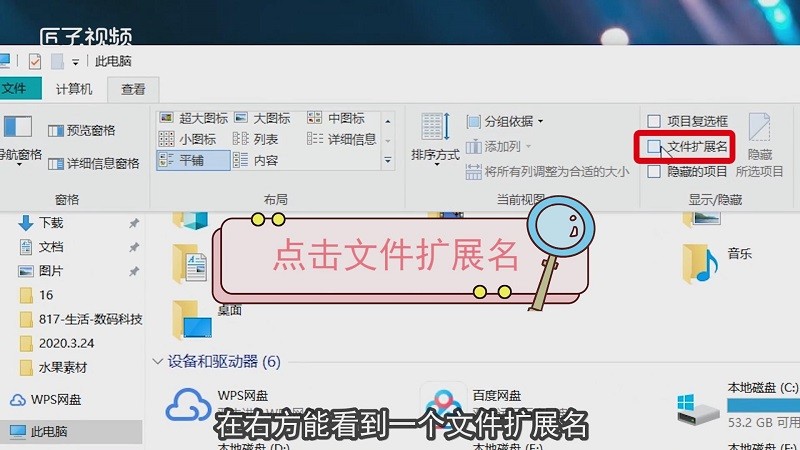Screen dimensions: 800x450
Task: Expand the 分组依据 dropdown
Action: click(505, 121)
